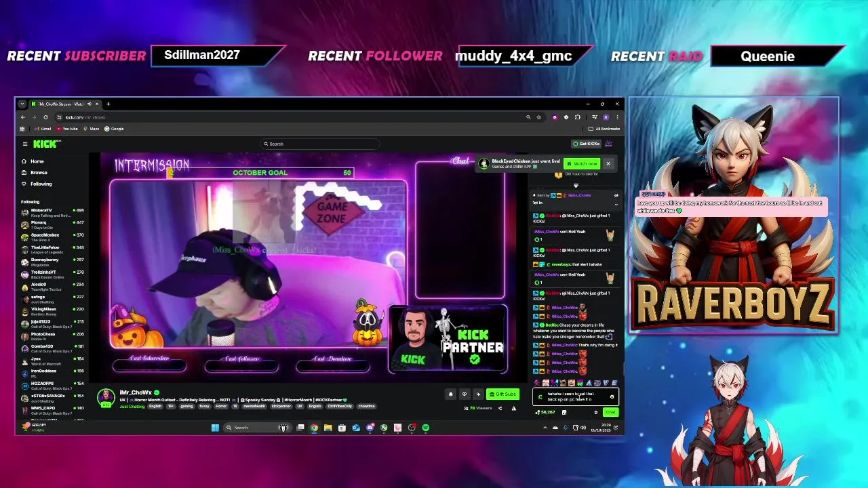Open All Bookmarks folder
The image size is (868, 488).
click(605, 129)
